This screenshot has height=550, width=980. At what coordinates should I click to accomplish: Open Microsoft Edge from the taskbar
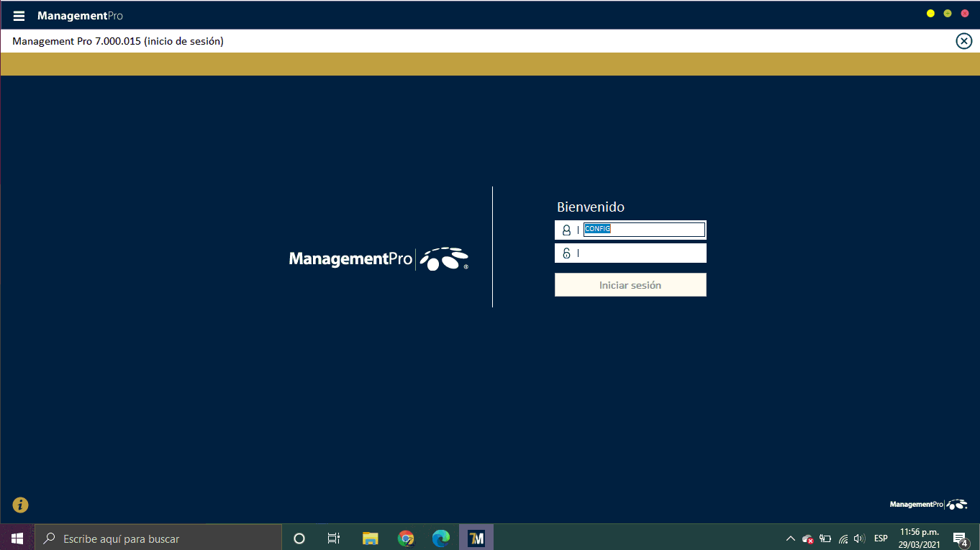pyautogui.click(x=440, y=538)
